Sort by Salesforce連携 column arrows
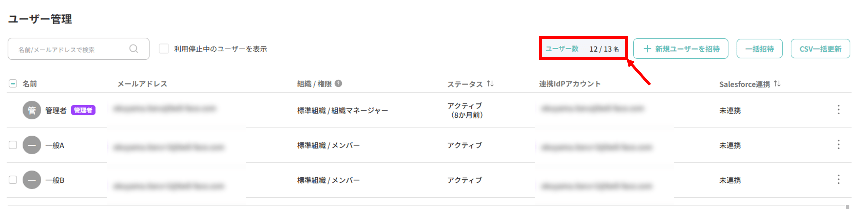Screen dimensions: 868x209 tap(777, 83)
